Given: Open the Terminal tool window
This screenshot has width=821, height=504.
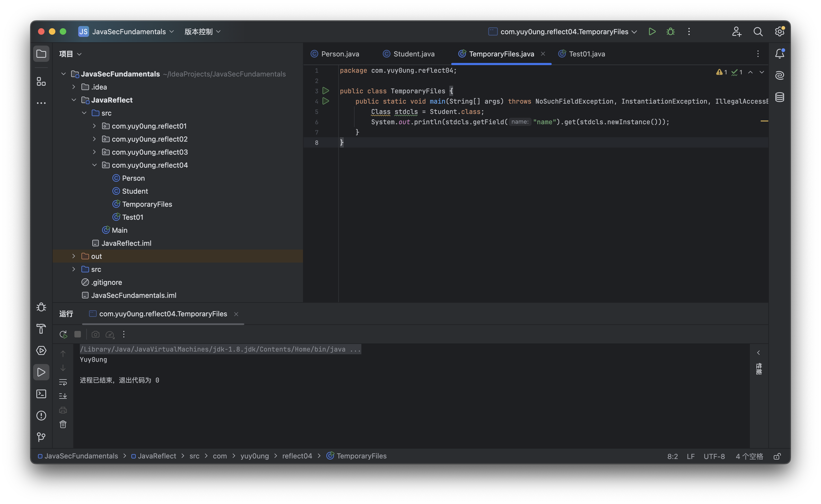Looking at the screenshot, I should click(41, 394).
